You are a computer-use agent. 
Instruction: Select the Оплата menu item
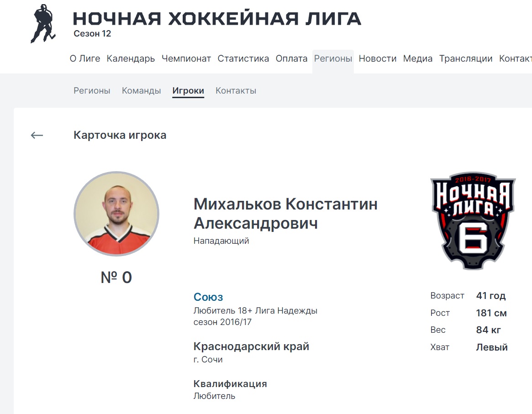pos(291,59)
